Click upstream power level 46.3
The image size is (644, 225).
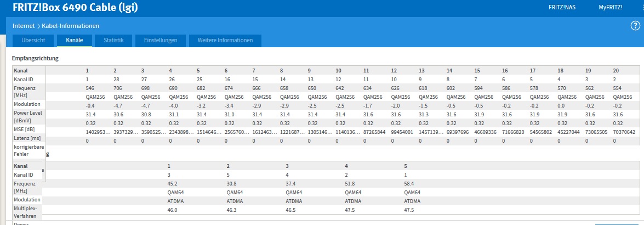[231, 210]
